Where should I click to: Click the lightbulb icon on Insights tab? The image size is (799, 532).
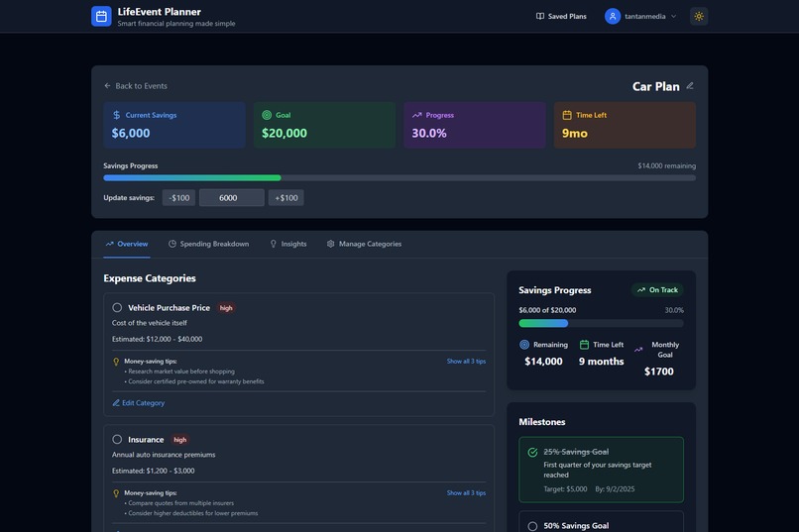click(274, 244)
